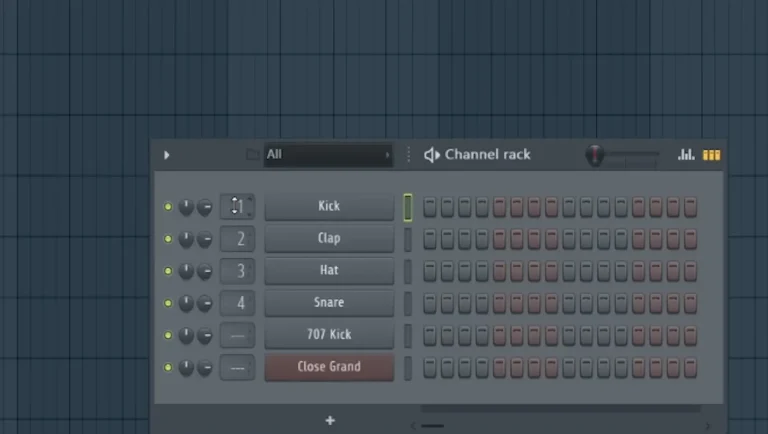The height and width of the screenshot is (434, 768).
Task: Click the Close Grand mixer track selector
Action: coord(238,367)
